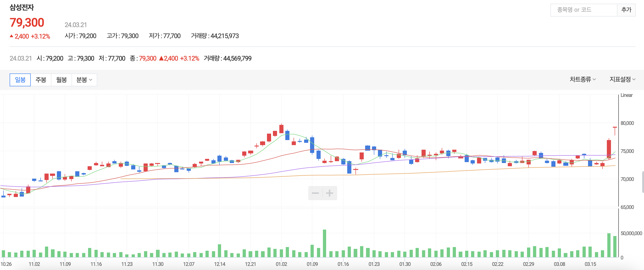Select the 일봉 daily chart tab
644x270 pixels.
[20, 80]
